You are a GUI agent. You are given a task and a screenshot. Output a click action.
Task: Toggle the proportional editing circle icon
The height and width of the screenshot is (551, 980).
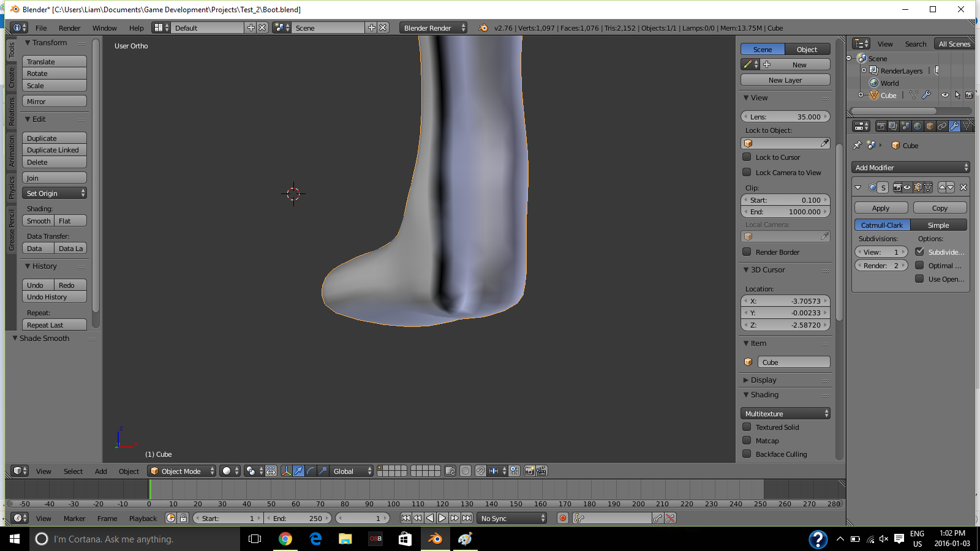pyautogui.click(x=466, y=471)
